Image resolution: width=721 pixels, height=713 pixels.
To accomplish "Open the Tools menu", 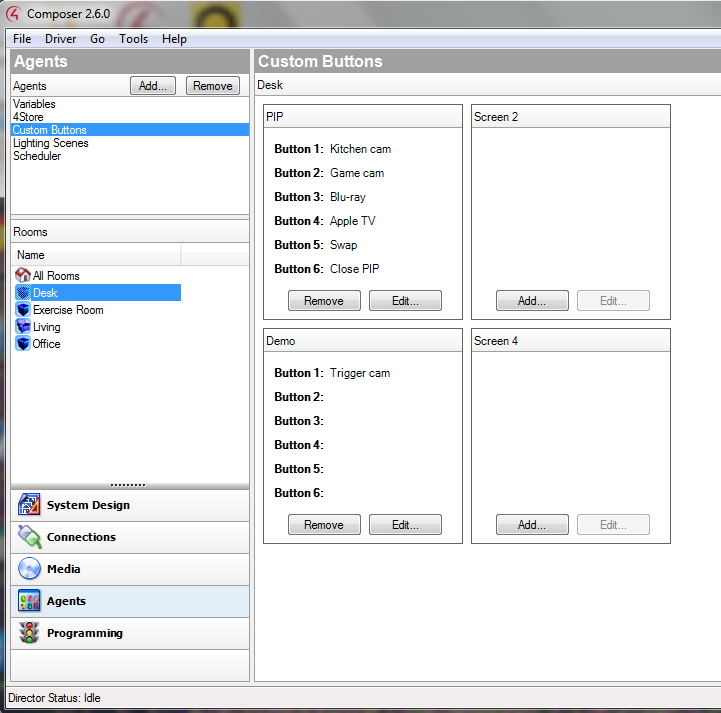I will pyautogui.click(x=133, y=39).
